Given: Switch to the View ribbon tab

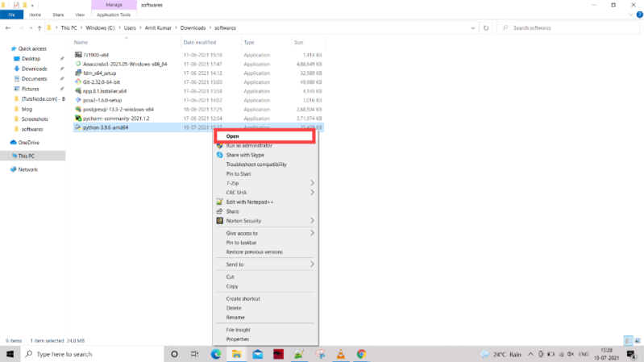Looking at the screenshot, I should [x=80, y=15].
